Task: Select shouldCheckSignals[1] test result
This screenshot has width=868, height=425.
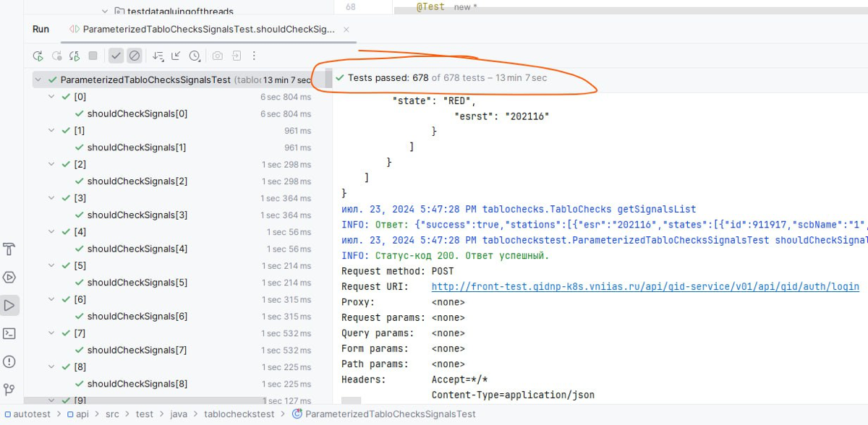Action: (137, 147)
